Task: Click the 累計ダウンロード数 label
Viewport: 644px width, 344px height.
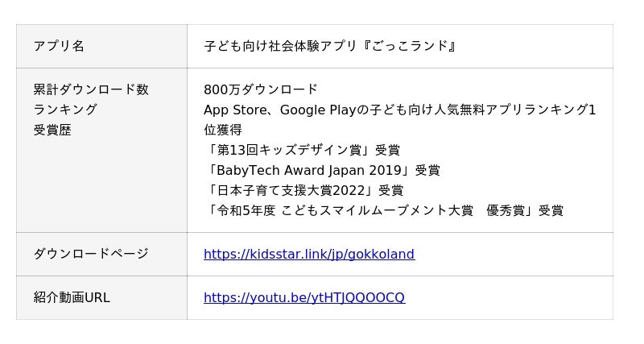Action: (x=91, y=89)
